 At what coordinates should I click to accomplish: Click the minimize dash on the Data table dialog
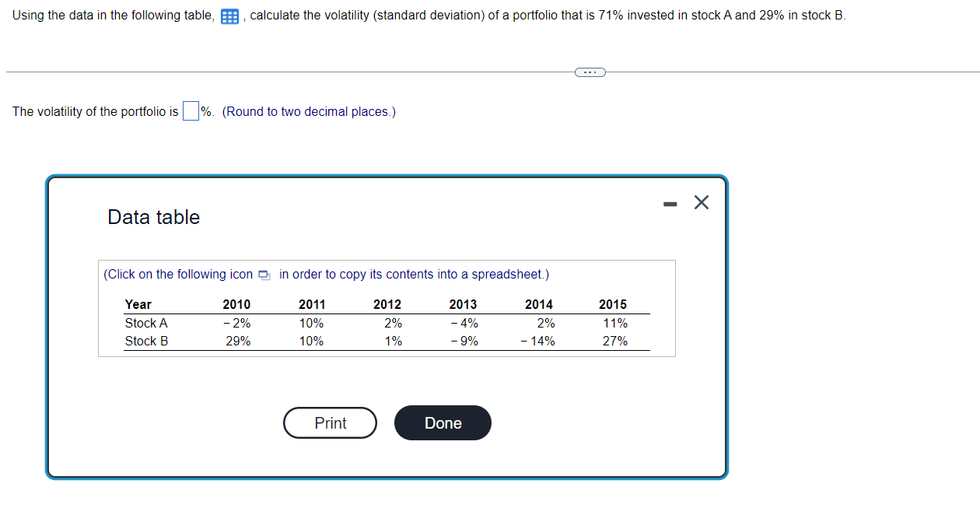pyautogui.click(x=669, y=201)
